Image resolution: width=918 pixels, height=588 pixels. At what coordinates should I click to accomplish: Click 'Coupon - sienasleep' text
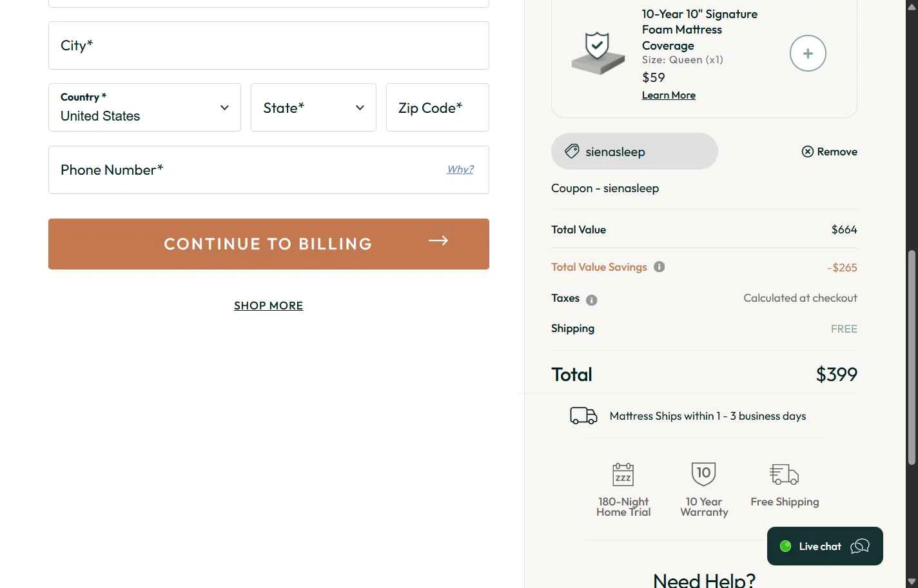pos(605,188)
